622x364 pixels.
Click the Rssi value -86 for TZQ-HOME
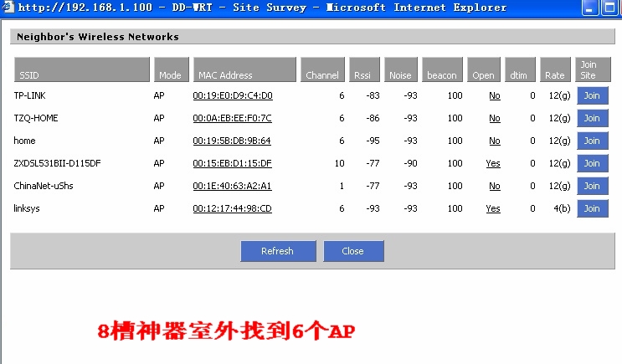click(x=373, y=118)
